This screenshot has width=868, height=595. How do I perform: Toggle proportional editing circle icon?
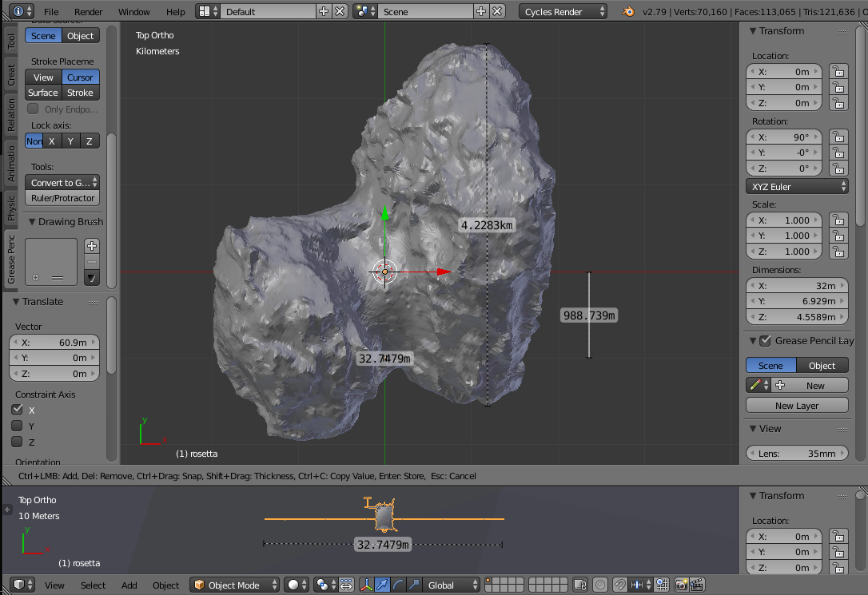point(600,585)
